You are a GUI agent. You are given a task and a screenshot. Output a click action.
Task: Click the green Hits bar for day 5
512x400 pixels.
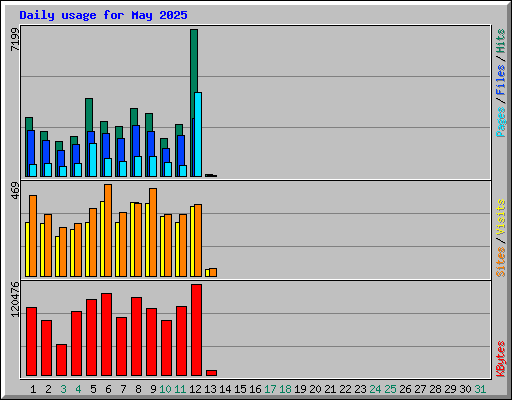(89, 114)
